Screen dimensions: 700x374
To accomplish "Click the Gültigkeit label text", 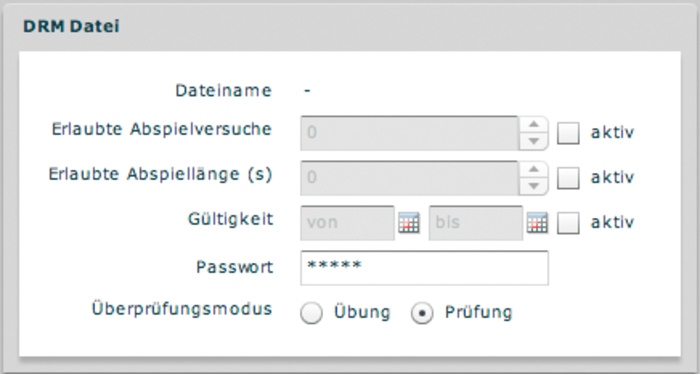I will click(x=230, y=219).
